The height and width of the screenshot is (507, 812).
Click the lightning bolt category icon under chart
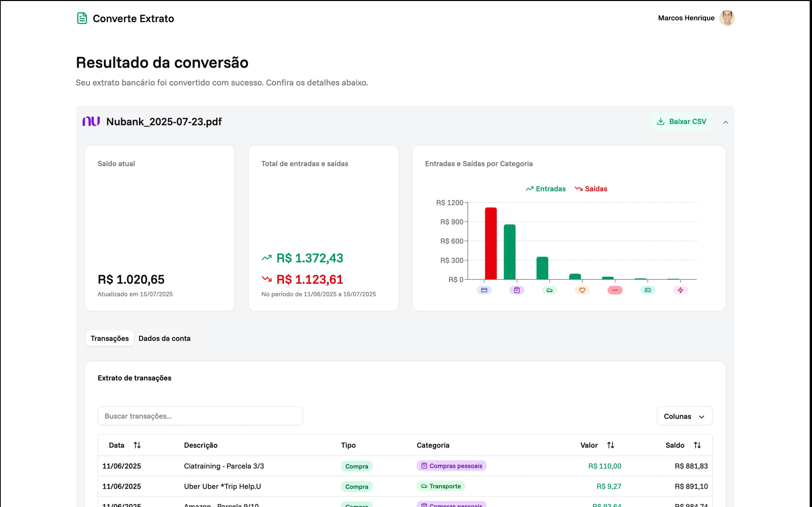680,290
